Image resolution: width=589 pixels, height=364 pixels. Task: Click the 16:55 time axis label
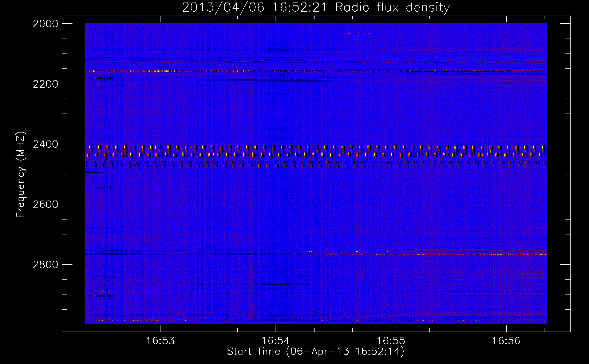(x=391, y=341)
